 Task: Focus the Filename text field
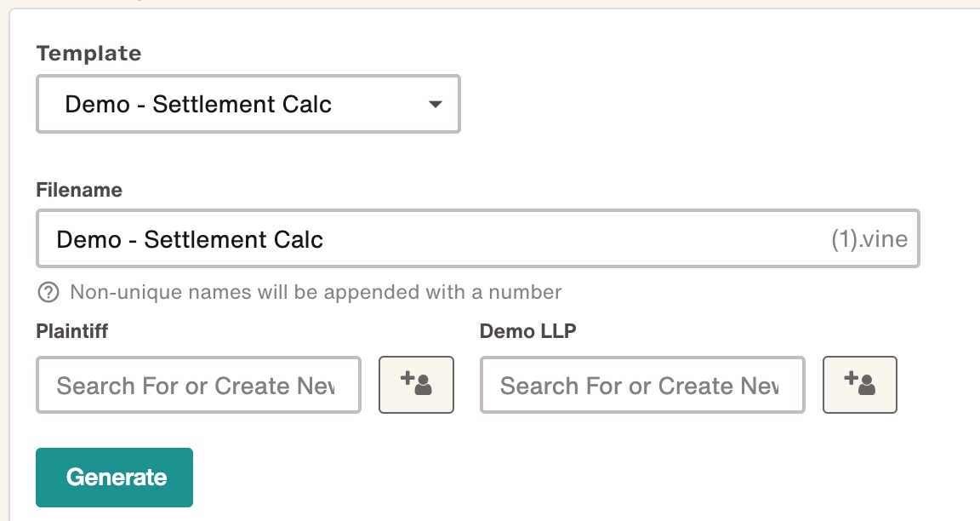pos(478,239)
